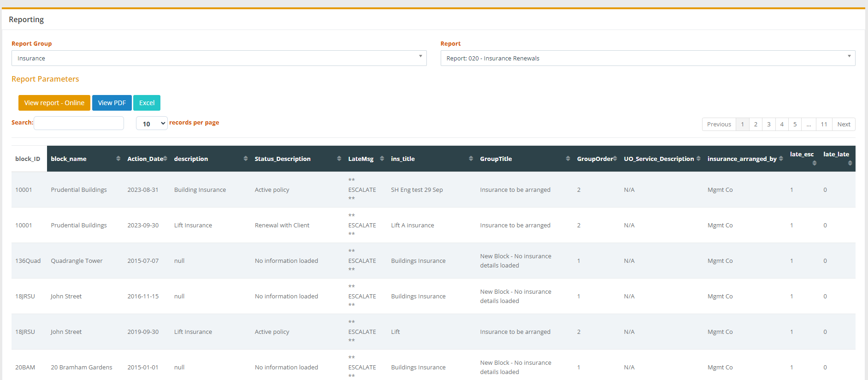
Task: Sort by block_name column arrows
Action: tap(118, 159)
